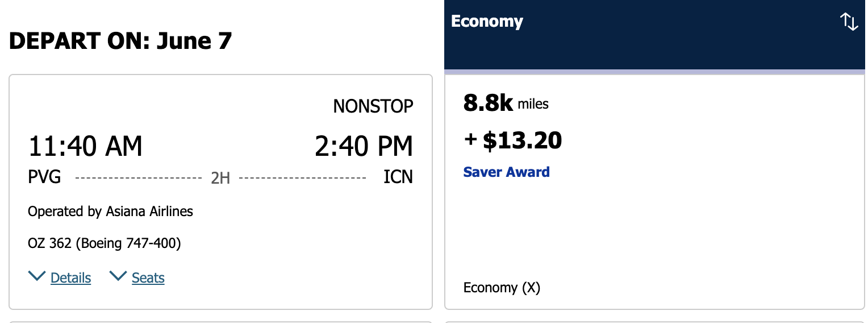Click the ICN destination airport code

click(x=398, y=177)
